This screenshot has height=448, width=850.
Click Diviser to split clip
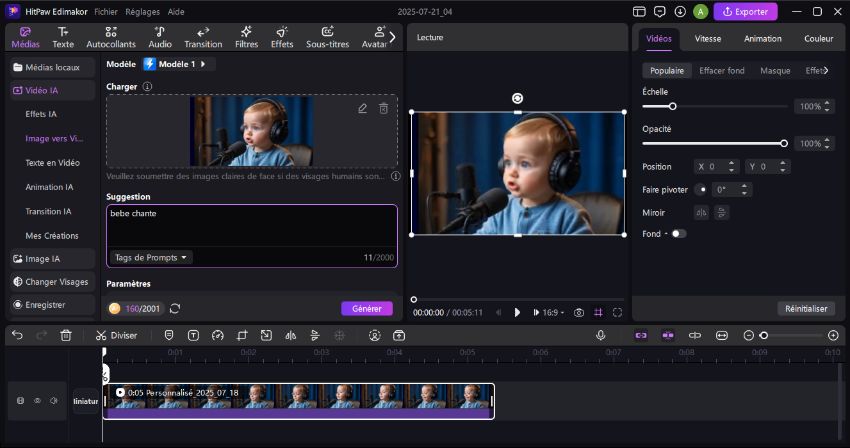(117, 335)
